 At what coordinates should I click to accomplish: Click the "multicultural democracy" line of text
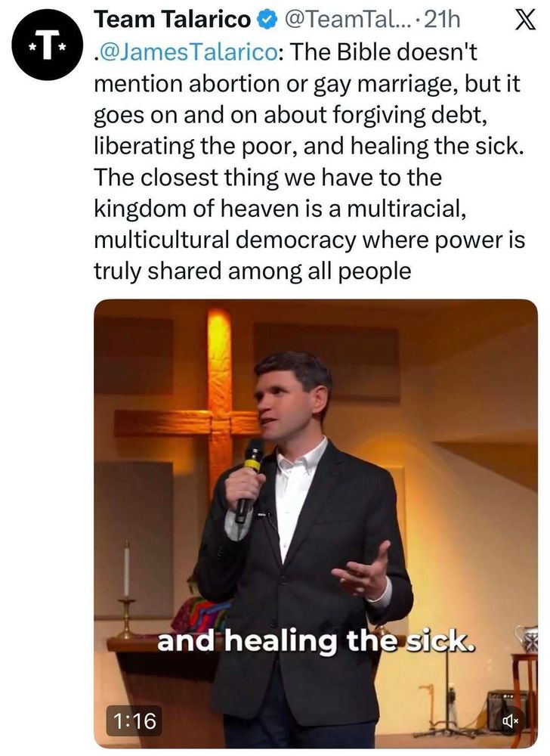(309, 240)
